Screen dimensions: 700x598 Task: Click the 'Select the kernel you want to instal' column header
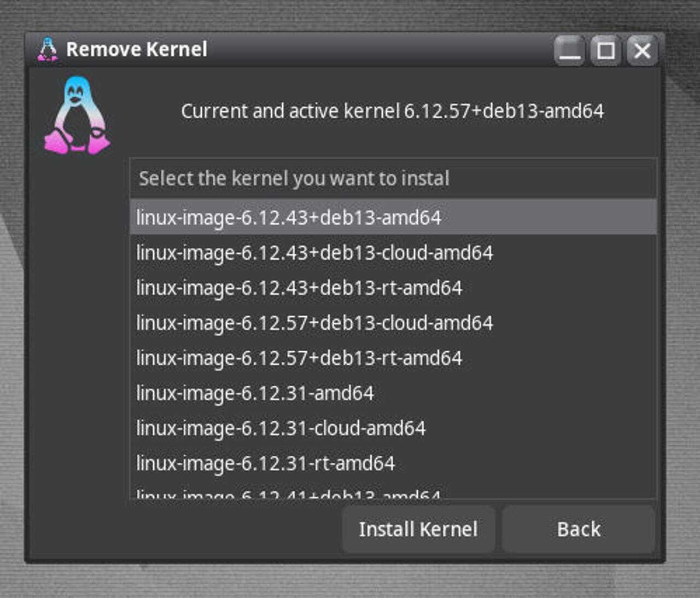point(393,178)
